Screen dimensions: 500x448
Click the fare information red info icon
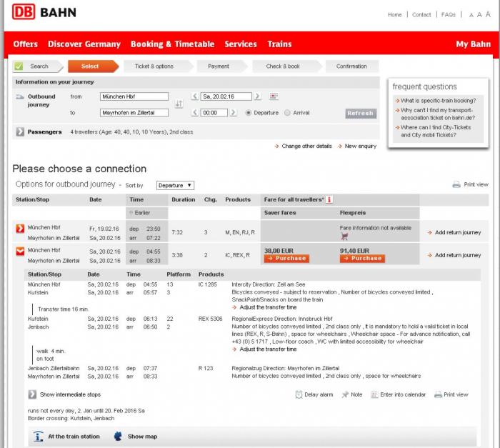pyautogui.click(x=329, y=200)
